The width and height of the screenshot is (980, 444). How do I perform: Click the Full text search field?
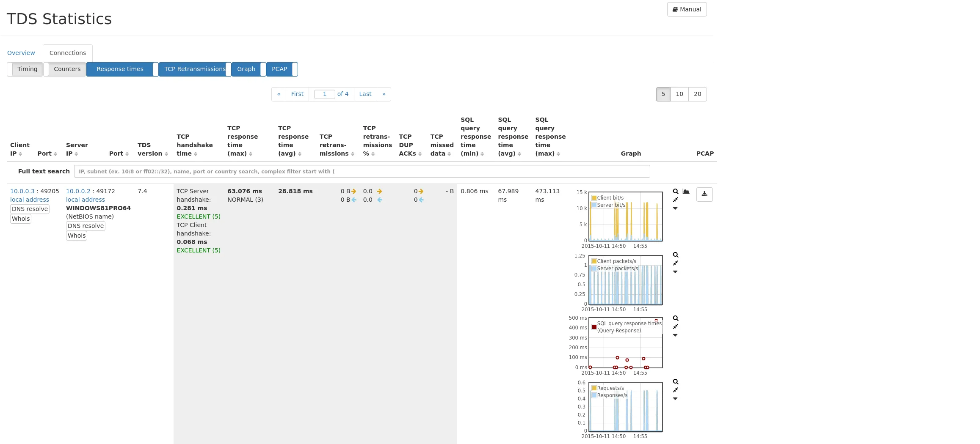362,172
